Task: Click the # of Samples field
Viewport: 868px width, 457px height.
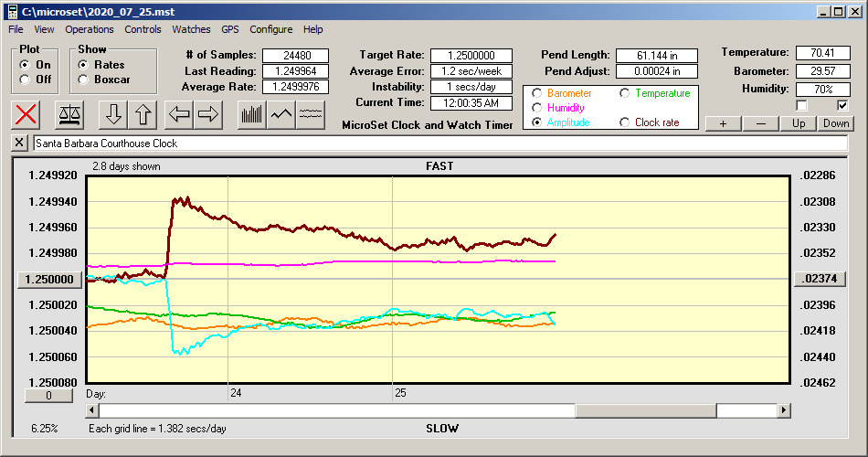Action: (x=296, y=56)
